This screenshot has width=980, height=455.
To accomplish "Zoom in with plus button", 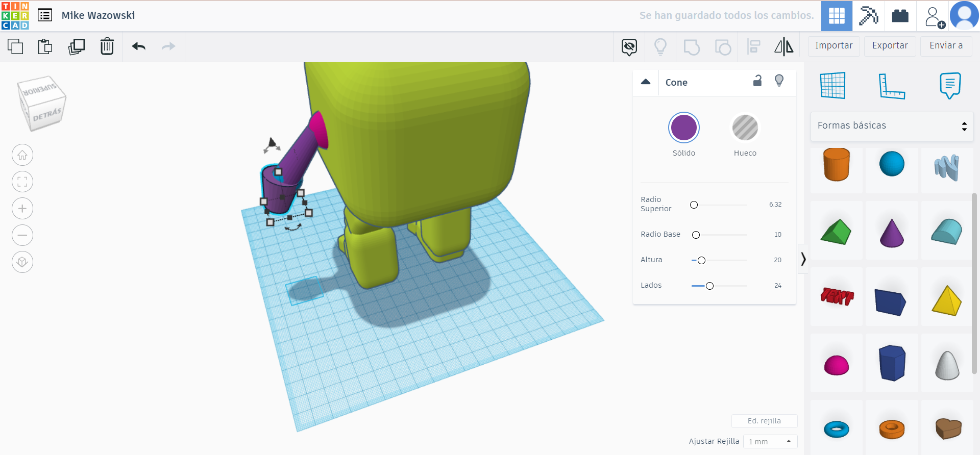I will [22, 209].
